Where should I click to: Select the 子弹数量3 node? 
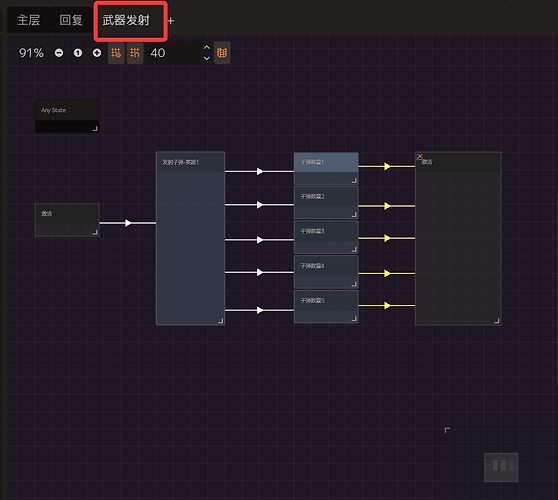326,237
